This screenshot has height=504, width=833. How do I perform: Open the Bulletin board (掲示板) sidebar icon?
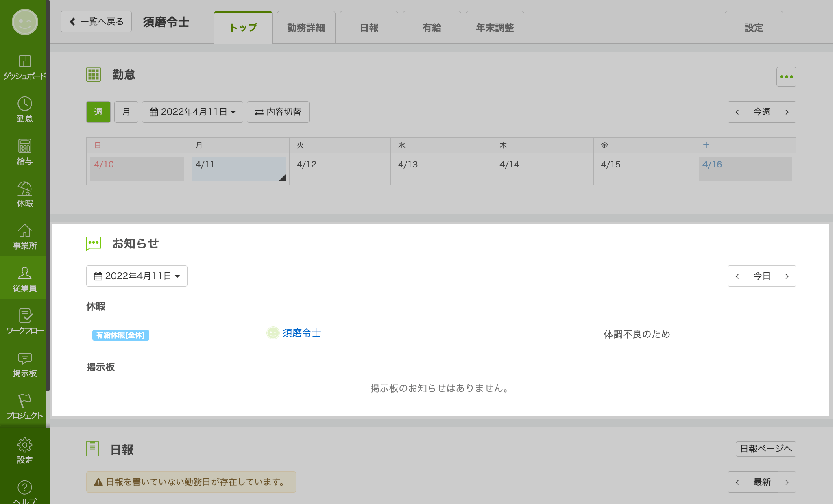point(24,364)
